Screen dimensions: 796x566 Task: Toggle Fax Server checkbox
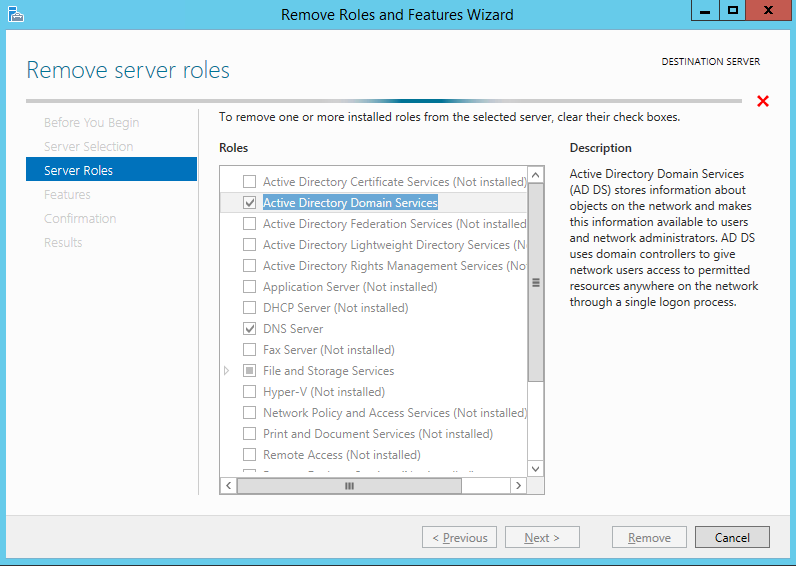pyautogui.click(x=249, y=350)
